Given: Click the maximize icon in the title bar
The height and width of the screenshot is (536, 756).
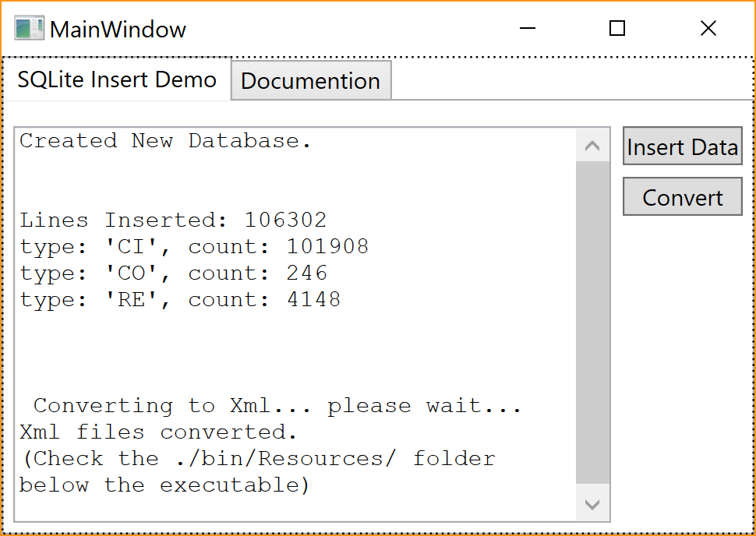Looking at the screenshot, I should pyautogui.click(x=617, y=28).
